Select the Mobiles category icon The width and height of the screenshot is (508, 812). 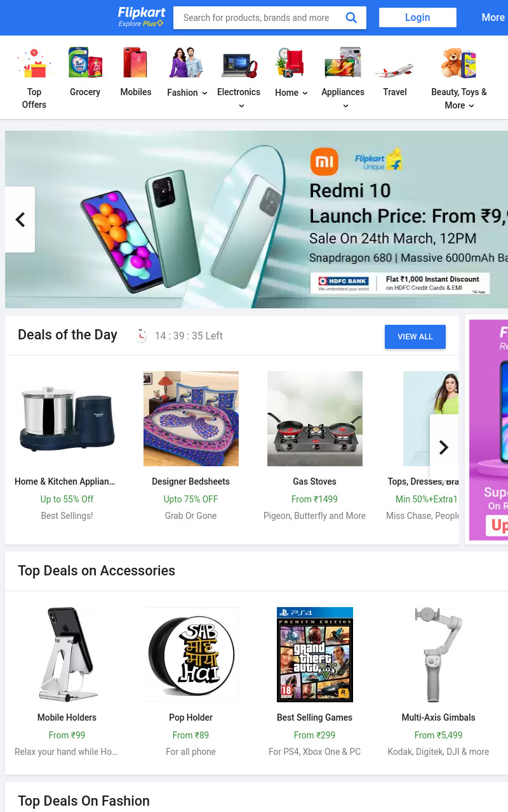point(136,62)
